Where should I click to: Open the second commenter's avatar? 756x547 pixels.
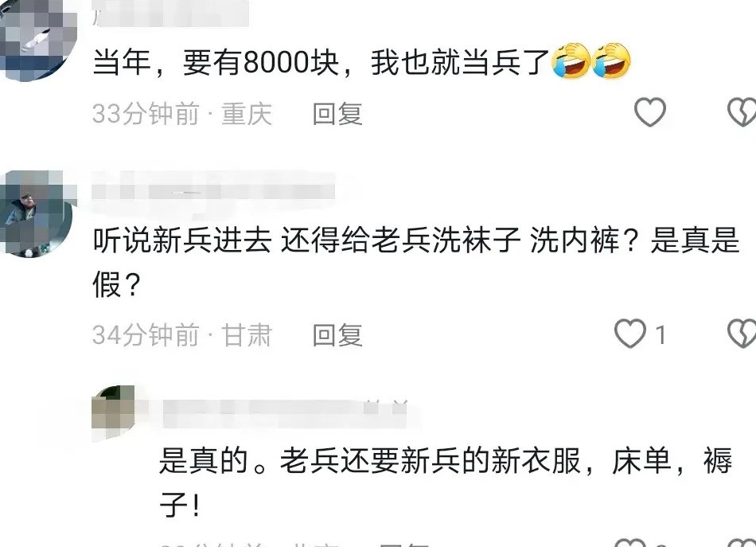point(37,213)
